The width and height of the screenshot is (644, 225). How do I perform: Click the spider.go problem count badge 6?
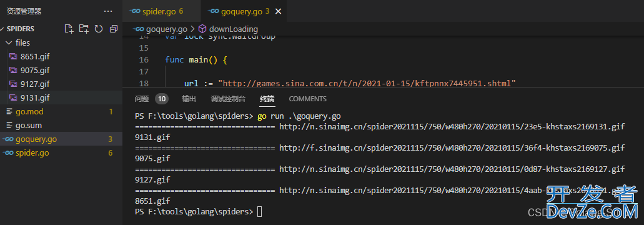[x=111, y=152]
